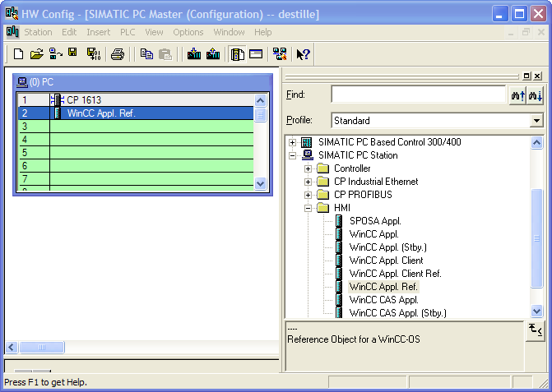Collapse the SIMATIC PC Station node
This screenshot has height=392, width=552.
[x=292, y=155]
